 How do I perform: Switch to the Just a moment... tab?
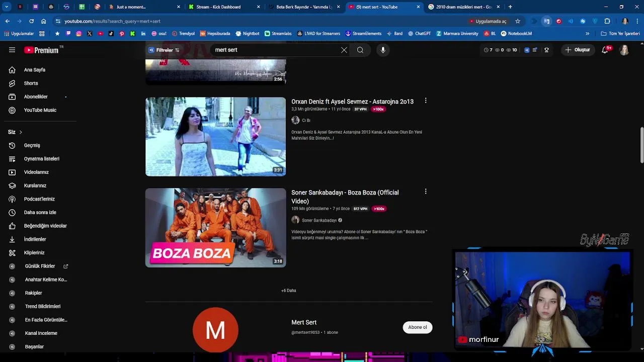click(144, 7)
